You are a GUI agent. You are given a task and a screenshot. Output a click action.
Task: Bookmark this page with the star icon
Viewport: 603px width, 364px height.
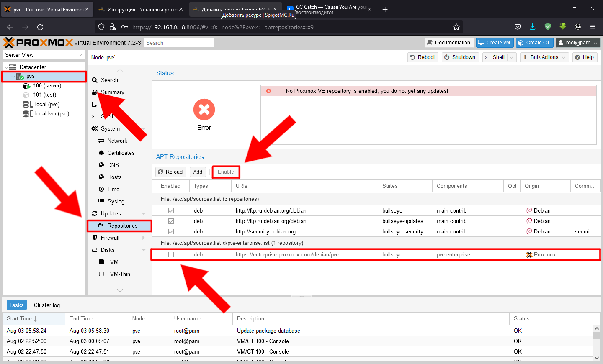coord(456,27)
